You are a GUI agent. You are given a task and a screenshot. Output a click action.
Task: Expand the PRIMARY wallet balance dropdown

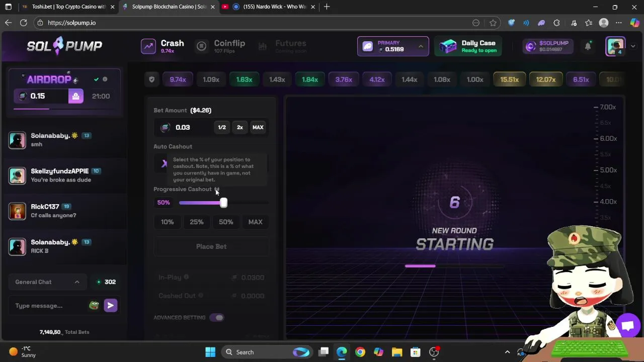[x=393, y=46]
